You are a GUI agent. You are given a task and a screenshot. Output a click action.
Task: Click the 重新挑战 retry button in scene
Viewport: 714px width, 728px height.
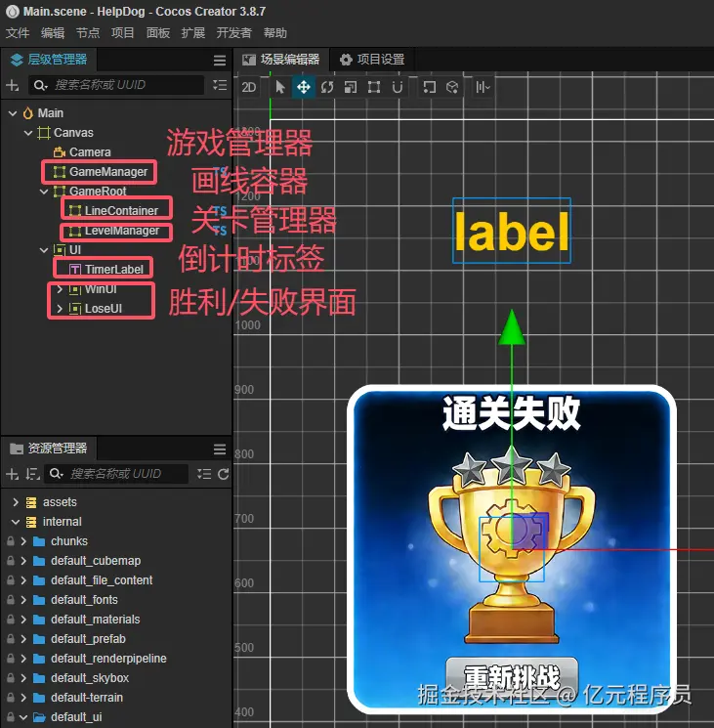(x=512, y=677)
